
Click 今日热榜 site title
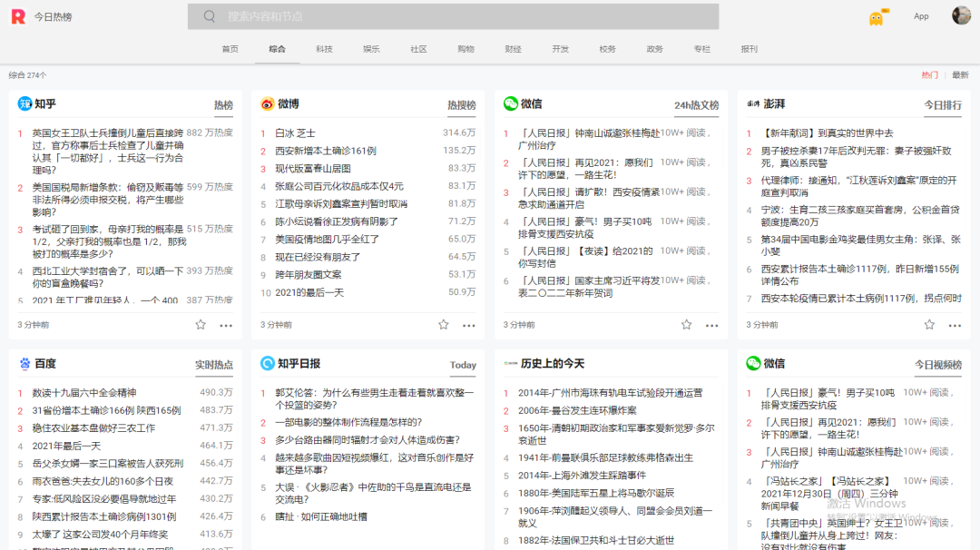[x=54, y=17]
